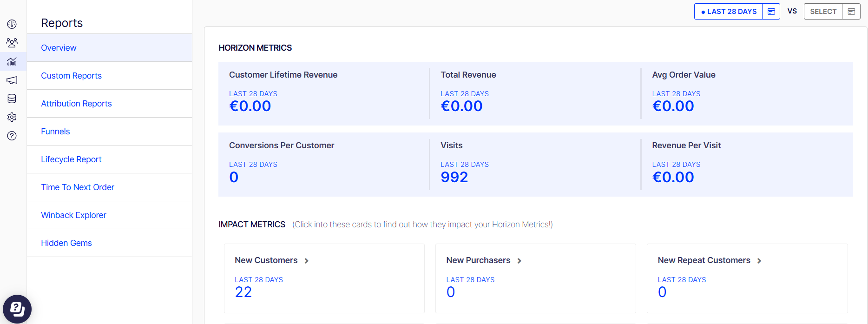Click the Avg Order Value metric title

click(x=684, y=75)
